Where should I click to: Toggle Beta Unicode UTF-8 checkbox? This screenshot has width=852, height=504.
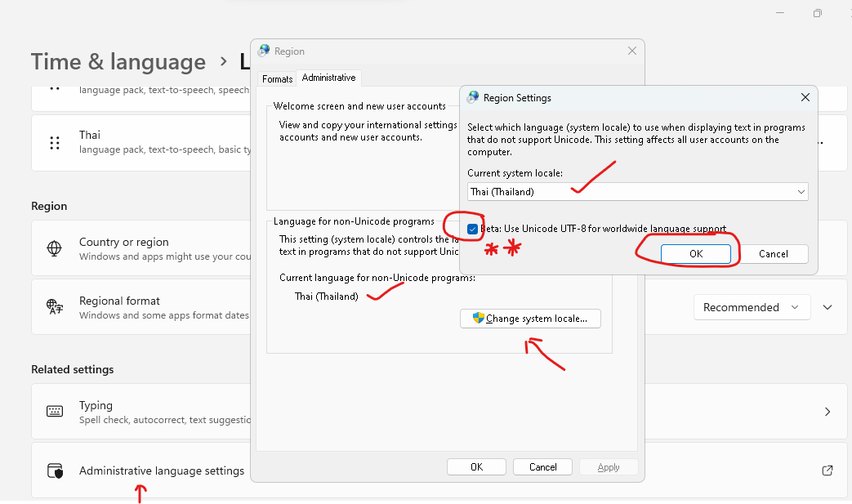coord(472,230)
